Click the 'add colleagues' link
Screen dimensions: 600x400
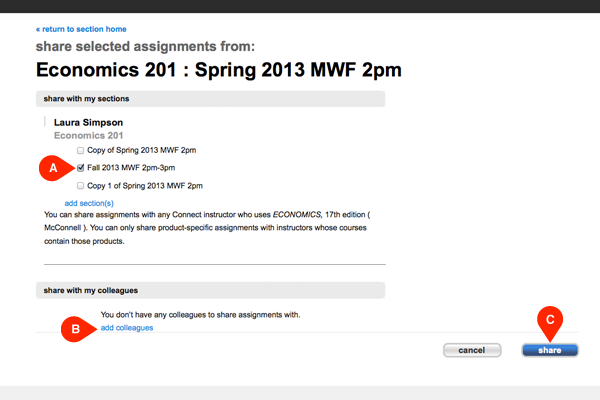(x=127, y=328)
